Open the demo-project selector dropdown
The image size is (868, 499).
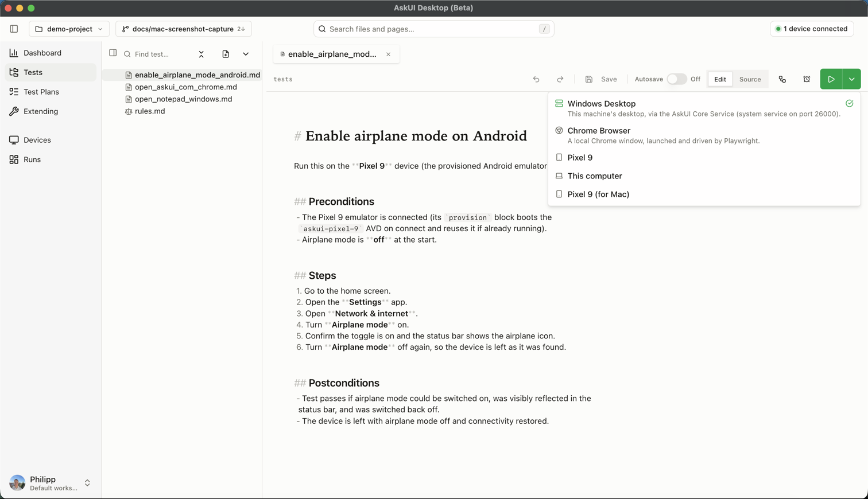[x=69, y=29]
